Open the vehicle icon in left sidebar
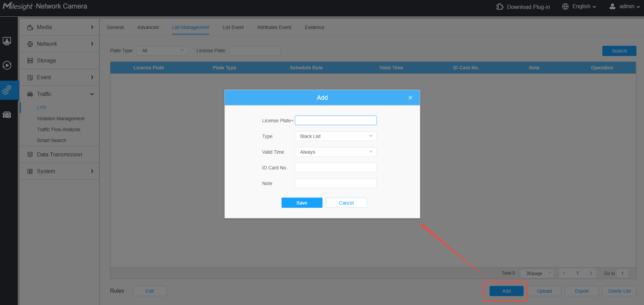This screenshot has height=305, width=644. coord(7,115)
